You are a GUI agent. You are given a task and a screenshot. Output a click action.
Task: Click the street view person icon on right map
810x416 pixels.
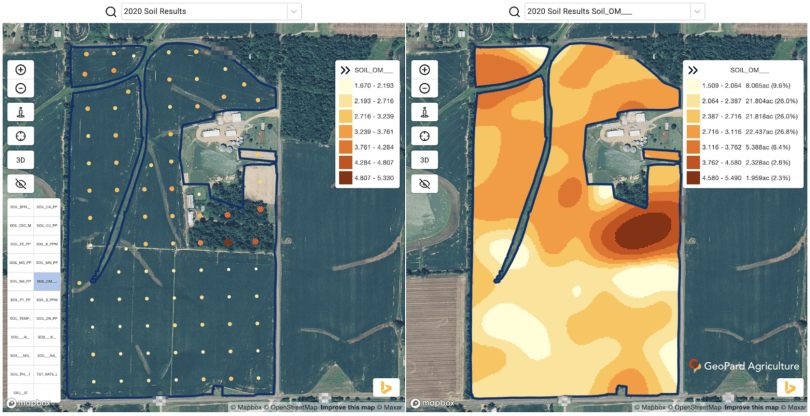tap(425, 112)
